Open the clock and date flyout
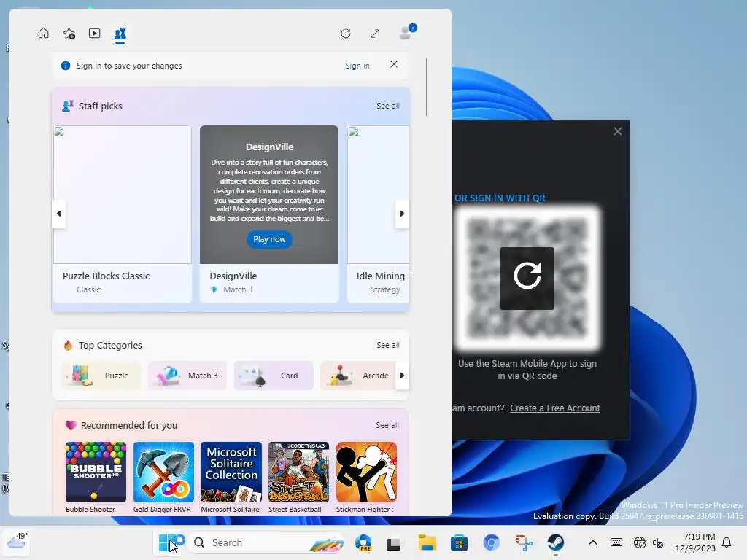This screenshot has width=747, height=560. tap(695, 542)
